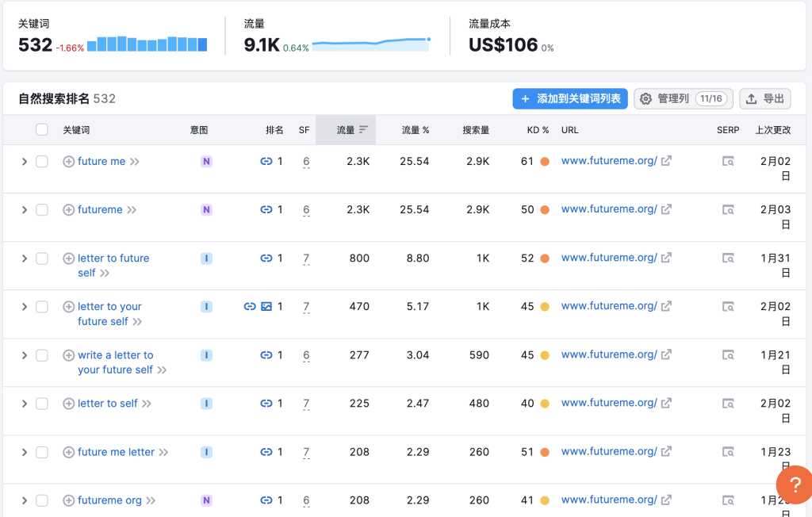Click KD difficulty dot for letter to your future self

(545, 307)
